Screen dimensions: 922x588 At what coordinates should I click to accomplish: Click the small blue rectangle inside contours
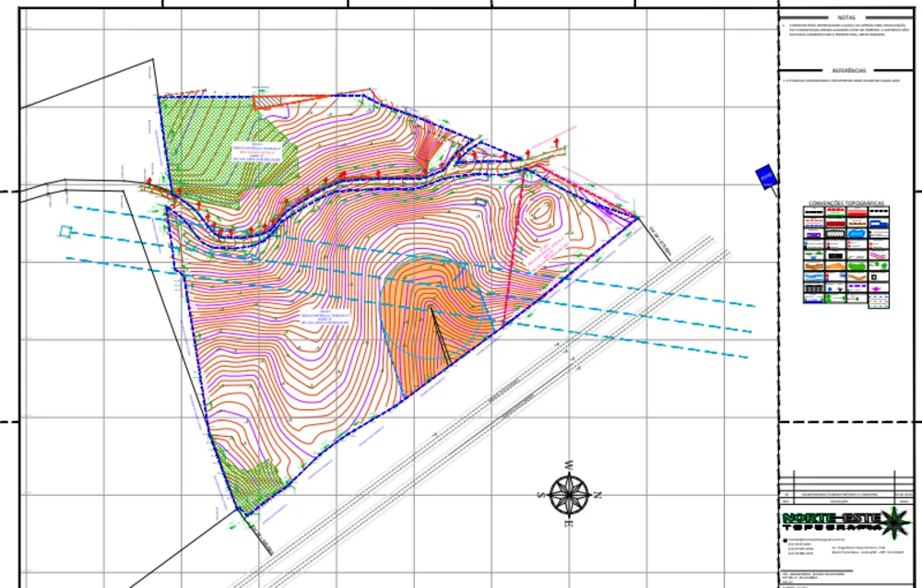[480, 202]
